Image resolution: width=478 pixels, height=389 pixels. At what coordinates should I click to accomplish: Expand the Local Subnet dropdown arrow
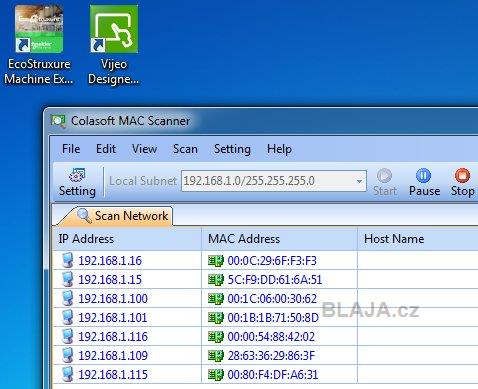pyautogui.click(x=359, y=181)
